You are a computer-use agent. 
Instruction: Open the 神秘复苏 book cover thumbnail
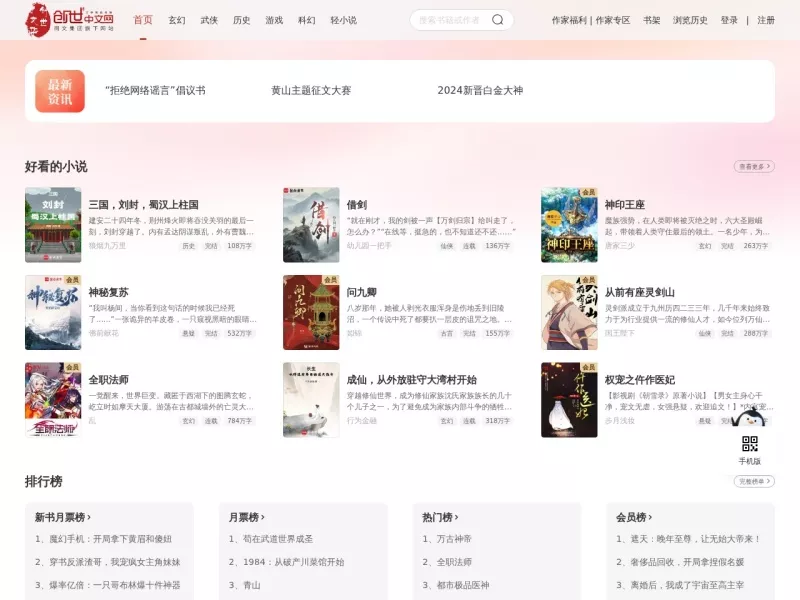(x=53, y=312)
